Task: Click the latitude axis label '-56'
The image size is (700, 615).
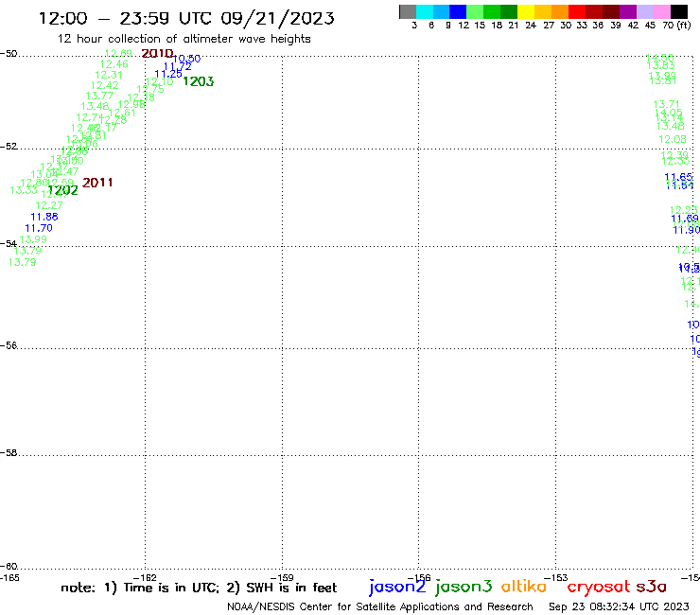Action: click(x=9, y=345)
